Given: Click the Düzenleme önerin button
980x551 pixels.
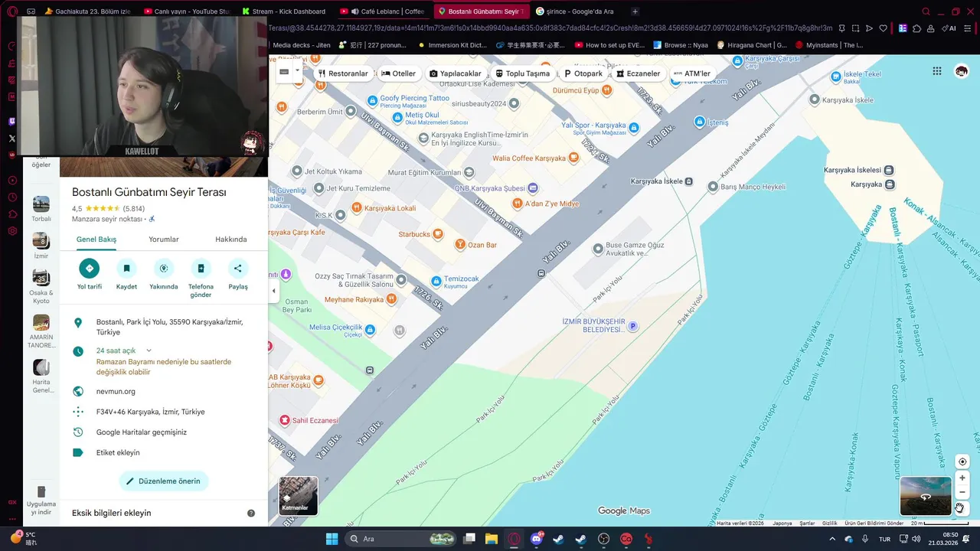Looking at the screenshot, I should (x=164, y=481).
